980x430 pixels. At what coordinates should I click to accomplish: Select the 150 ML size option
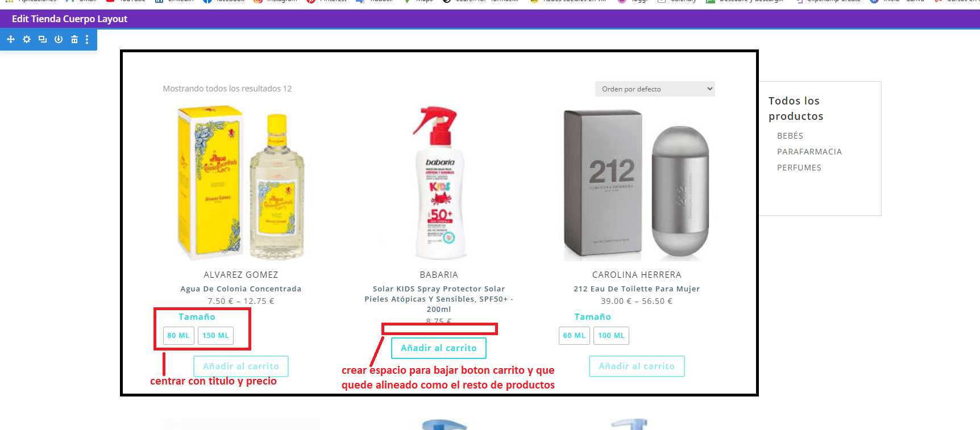pyautogui.click(x=215, y=336)
